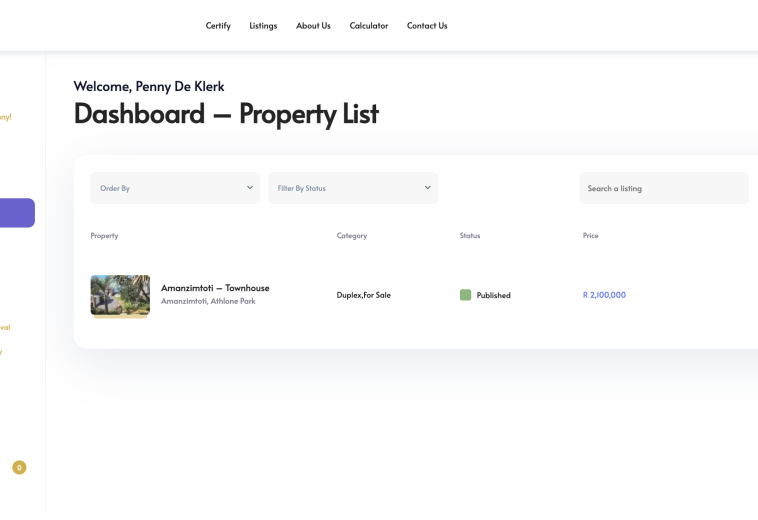Navigate to Contact Us

(427, 26)
